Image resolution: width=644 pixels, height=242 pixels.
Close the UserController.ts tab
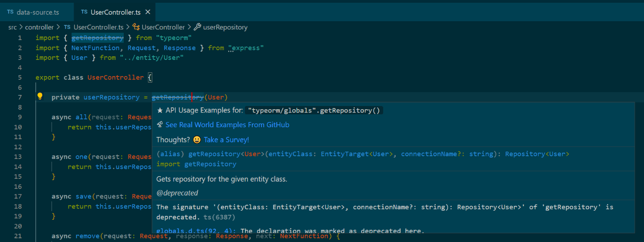coord(147,12)
